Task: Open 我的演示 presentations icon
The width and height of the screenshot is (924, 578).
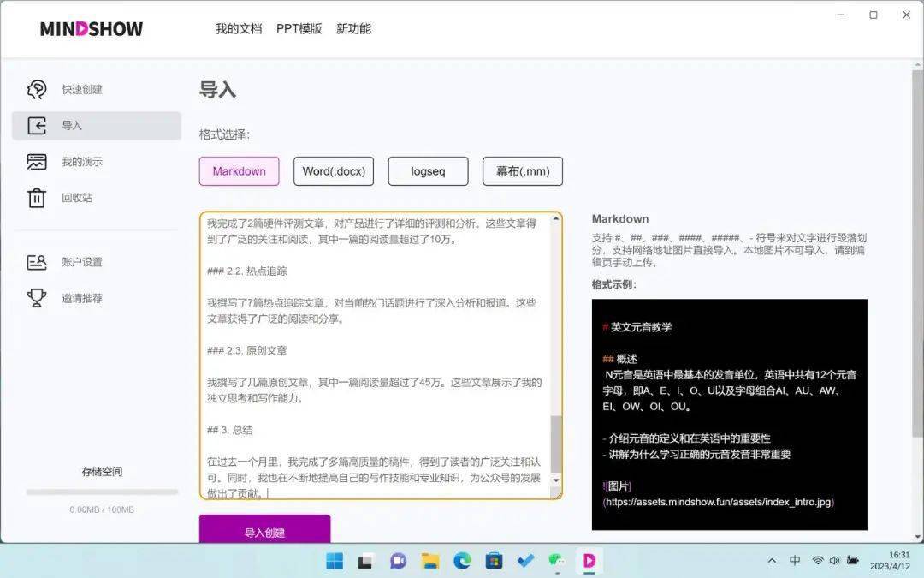Action: coord(37,162)
